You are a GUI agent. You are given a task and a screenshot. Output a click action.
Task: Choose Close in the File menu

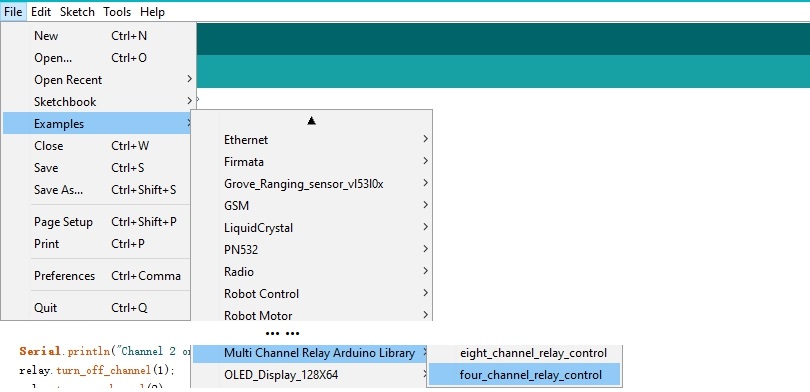coord(97,146)
